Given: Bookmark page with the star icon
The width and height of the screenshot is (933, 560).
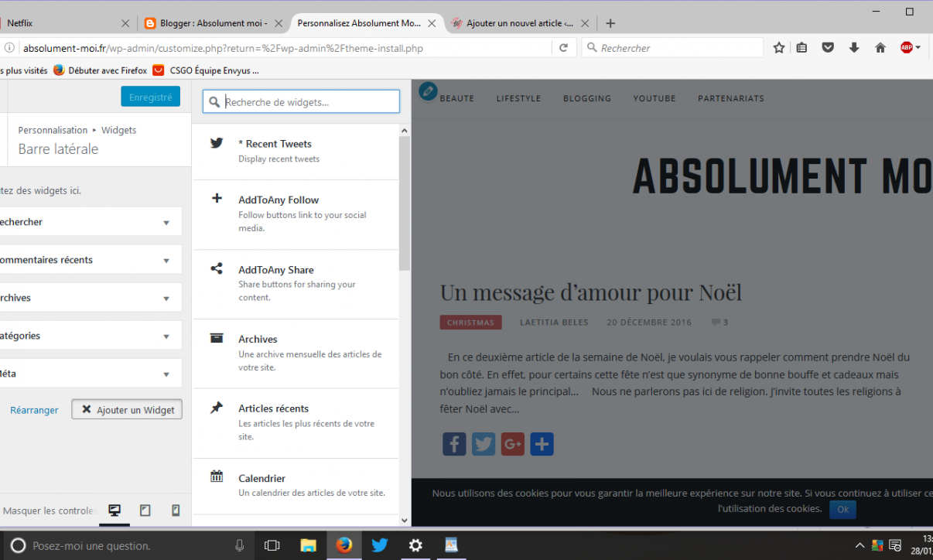Looking at the screenshot, I should [x=779, y=48].
